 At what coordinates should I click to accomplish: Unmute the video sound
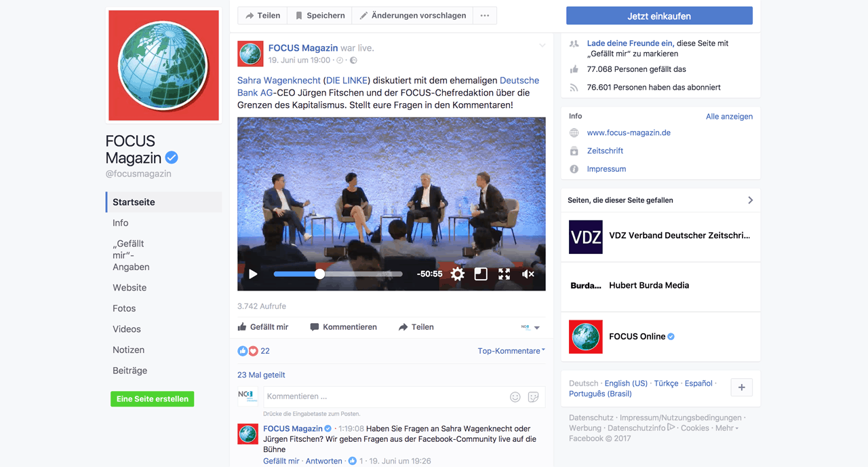pyautogui.click(x=528, y=274)
